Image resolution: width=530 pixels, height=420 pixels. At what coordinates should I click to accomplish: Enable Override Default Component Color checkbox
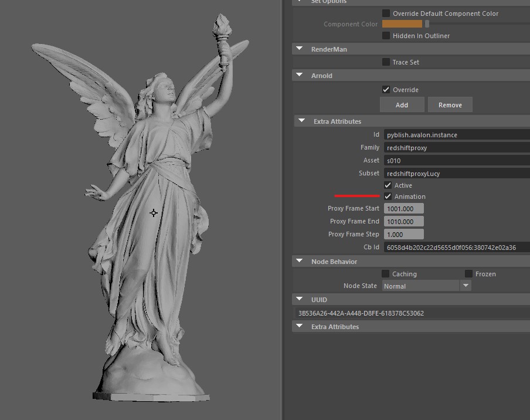point(386,13)
